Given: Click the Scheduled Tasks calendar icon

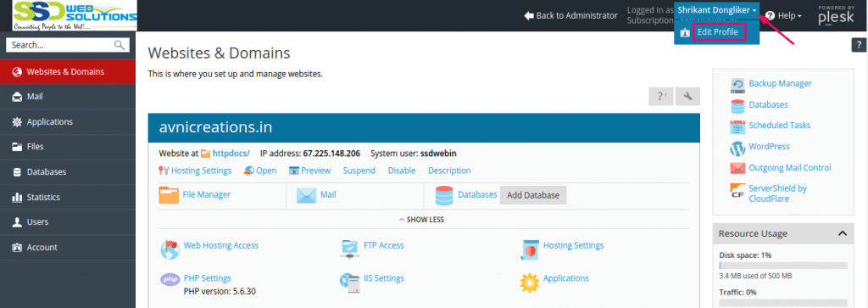Looking at the screenshot, I should tap(738, 126).
